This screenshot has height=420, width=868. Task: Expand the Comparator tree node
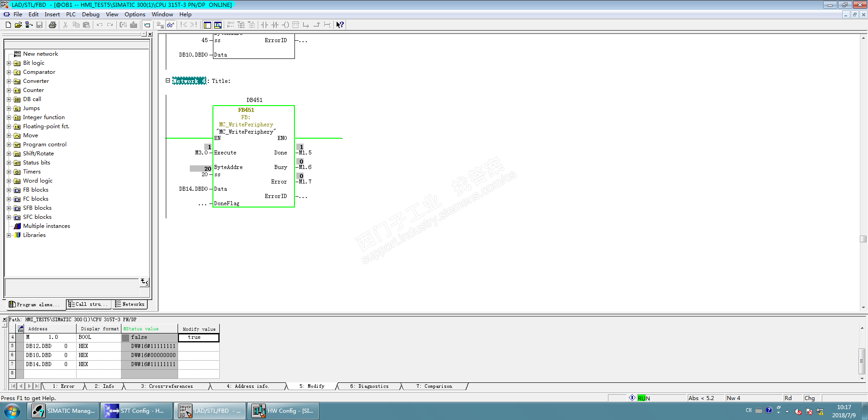click(x=9, y=72)
